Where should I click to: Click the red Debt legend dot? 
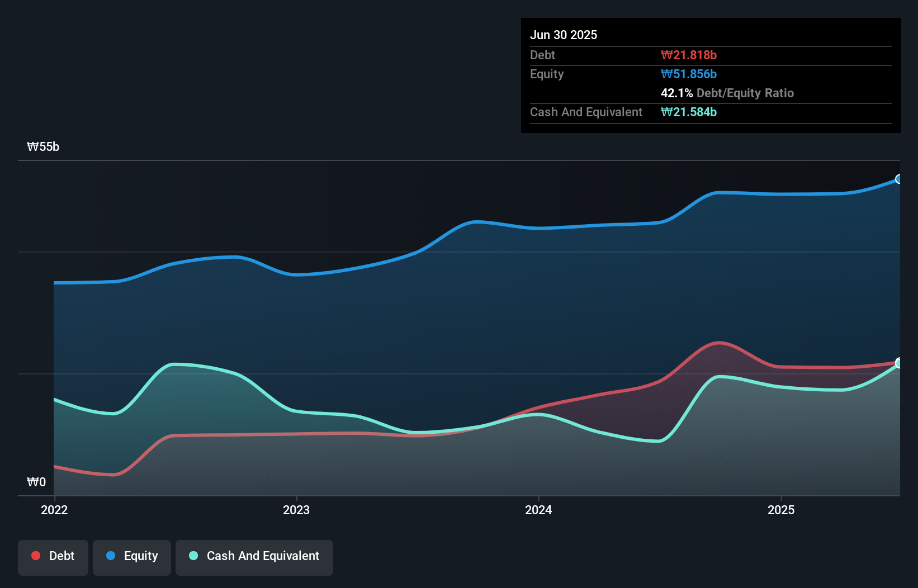tap(35, 556)
